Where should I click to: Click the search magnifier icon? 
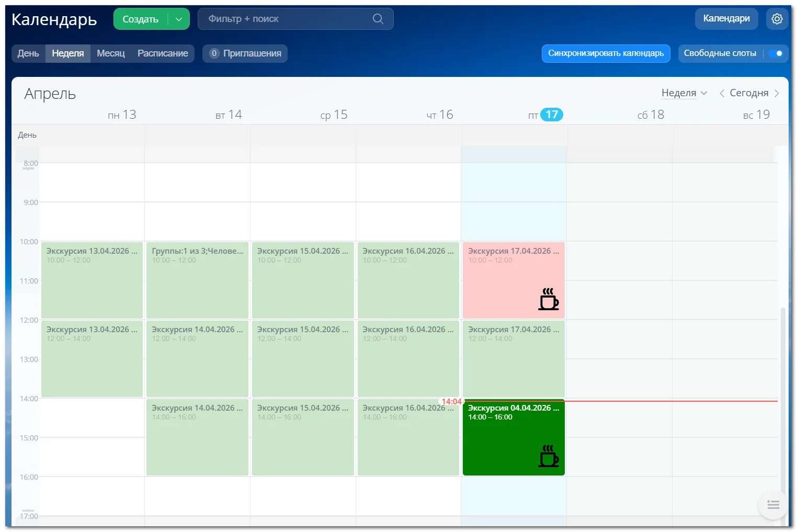[378, 19]
